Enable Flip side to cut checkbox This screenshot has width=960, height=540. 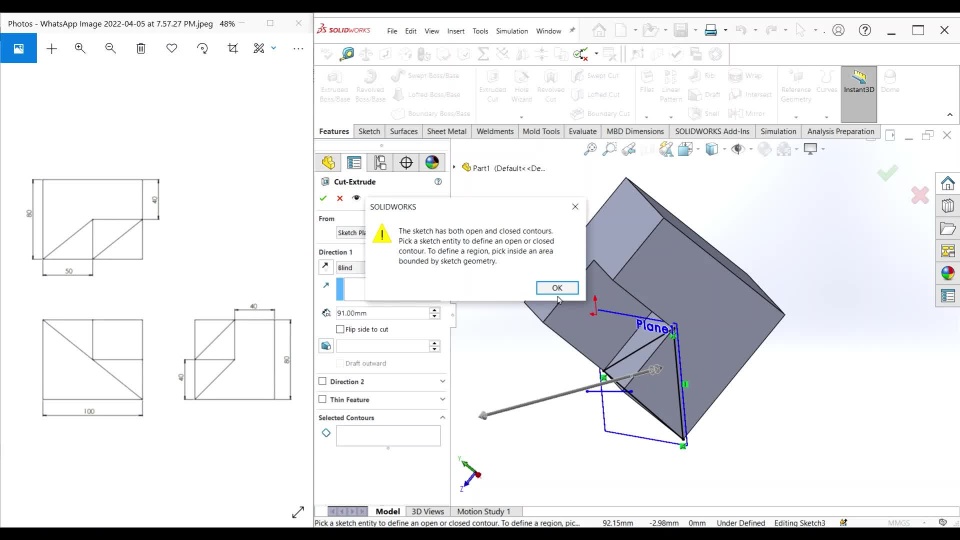coord(340,329)
